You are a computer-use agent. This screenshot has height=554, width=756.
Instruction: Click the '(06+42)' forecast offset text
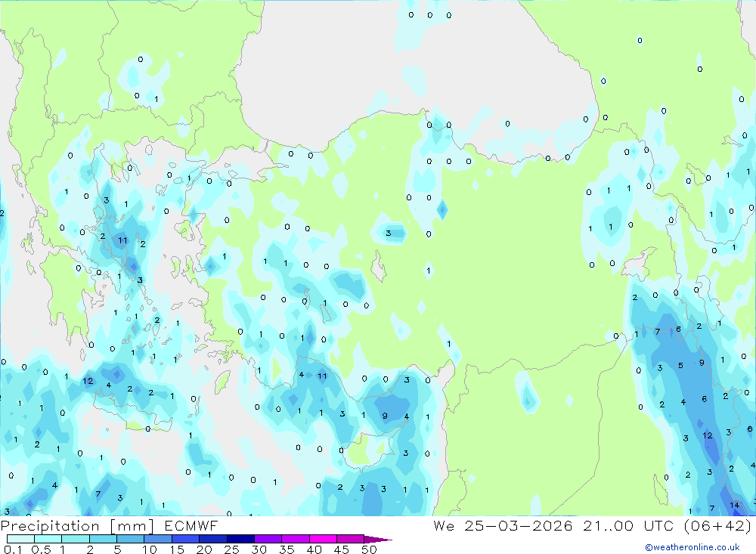point(718,525)
